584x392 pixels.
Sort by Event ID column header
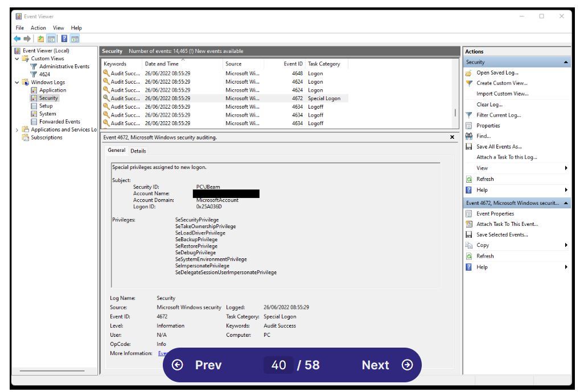[285, 64]
